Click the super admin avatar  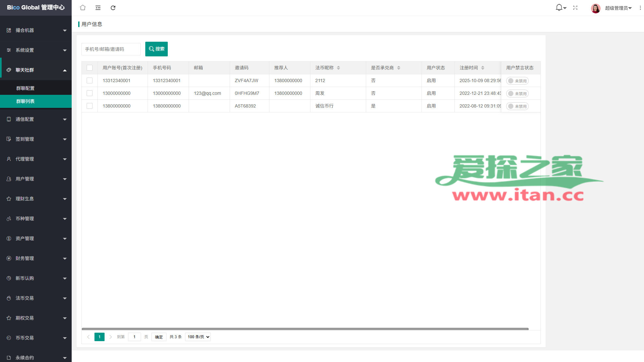tap(595, 8)
